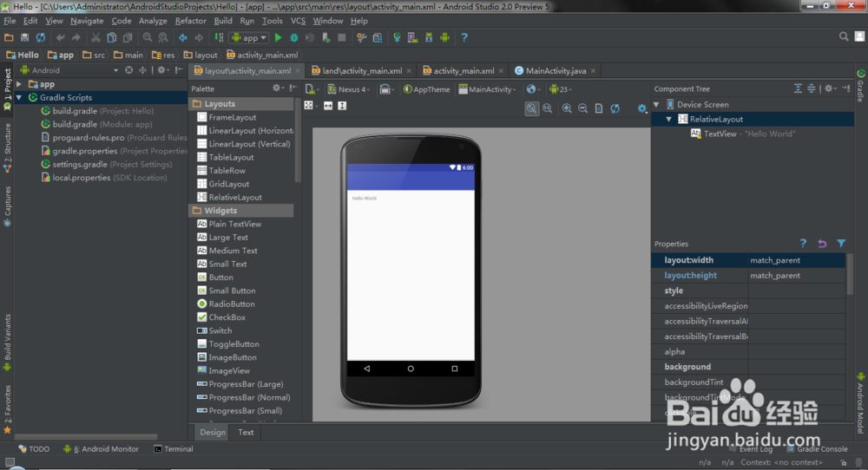Click the Save All floppy disk icon
Image resolution: width=868 pixels, height=470 pixels.
25,37
